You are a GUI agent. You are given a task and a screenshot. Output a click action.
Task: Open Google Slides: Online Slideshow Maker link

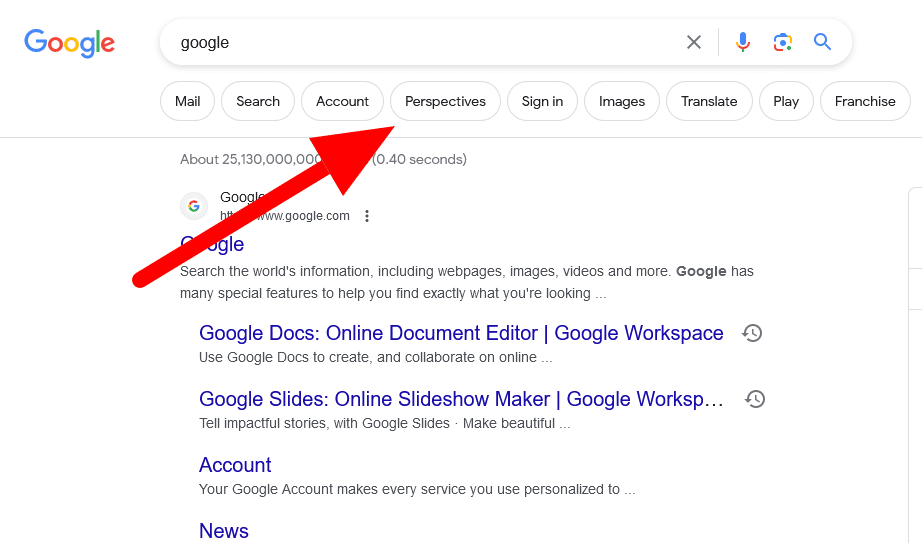pos(461,399)
